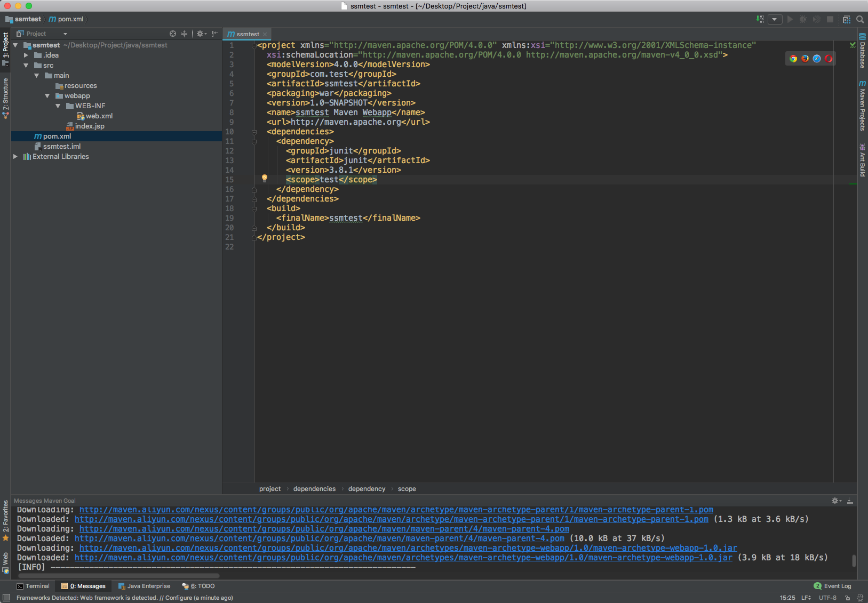The image size is (868, 603).
Task: Open Project Structure from the toolbar
Action: click(847, 19)
